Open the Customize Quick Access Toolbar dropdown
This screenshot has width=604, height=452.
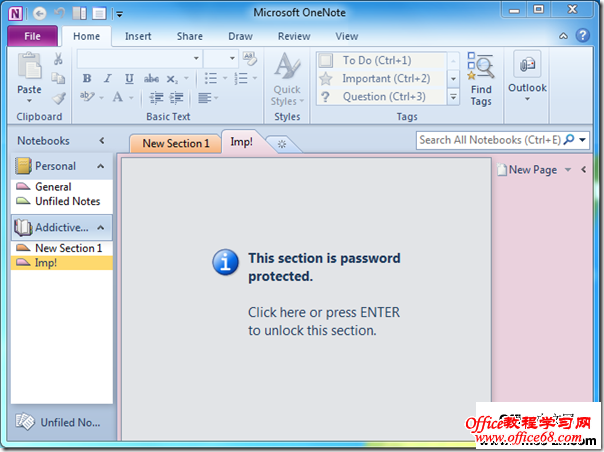tap(120, 15)
